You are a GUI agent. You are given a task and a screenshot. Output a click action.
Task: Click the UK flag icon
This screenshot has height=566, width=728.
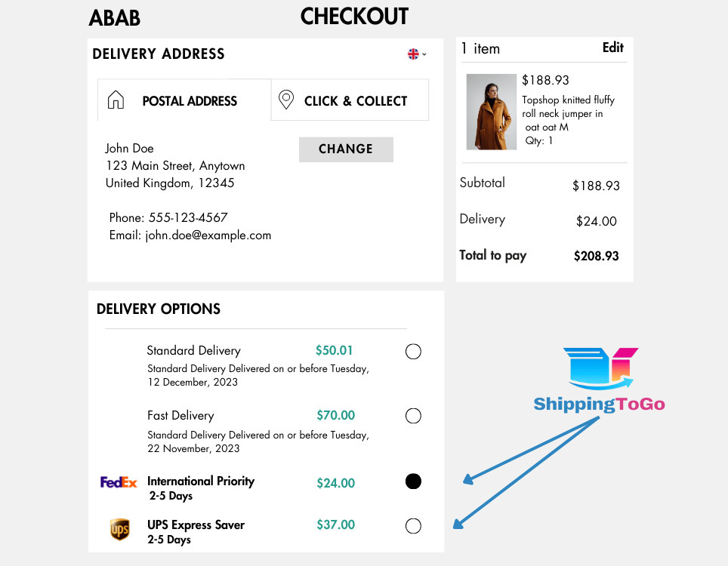(413, 54)
